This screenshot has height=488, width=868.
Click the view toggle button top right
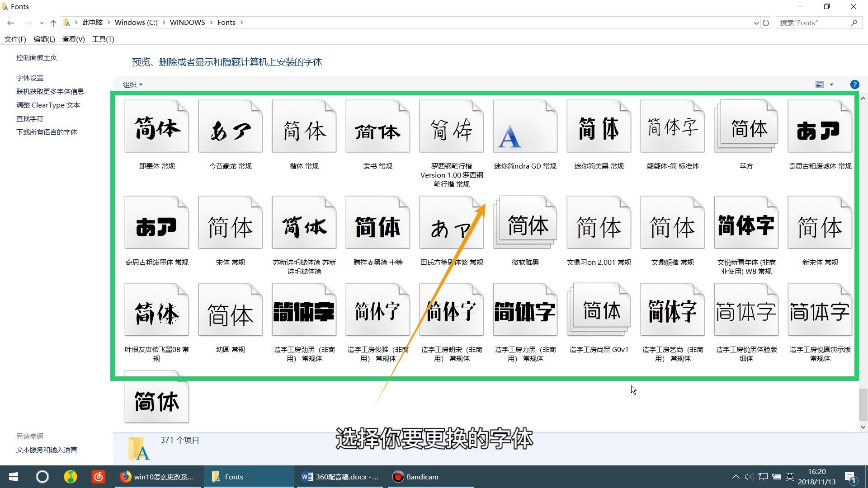point(825,84)
